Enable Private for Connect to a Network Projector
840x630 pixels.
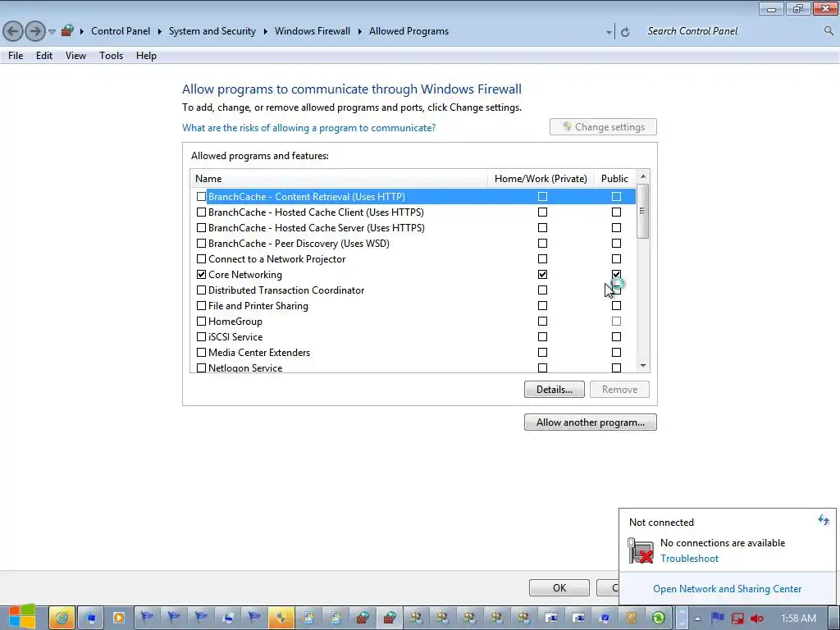(543, 258)
